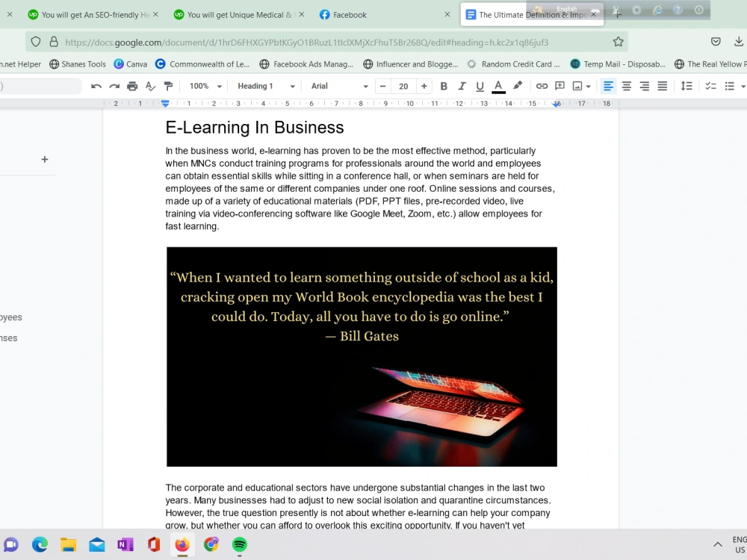Toggle italic formatting
Image resolution: width=747 pixels, height=560 pixels.
pyautogui.click(x=462, y=86)
